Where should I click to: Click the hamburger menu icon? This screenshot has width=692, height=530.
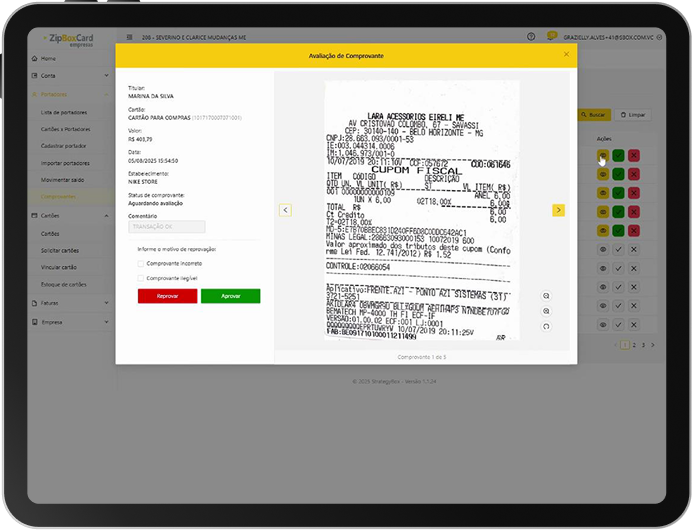pos(130,37)
